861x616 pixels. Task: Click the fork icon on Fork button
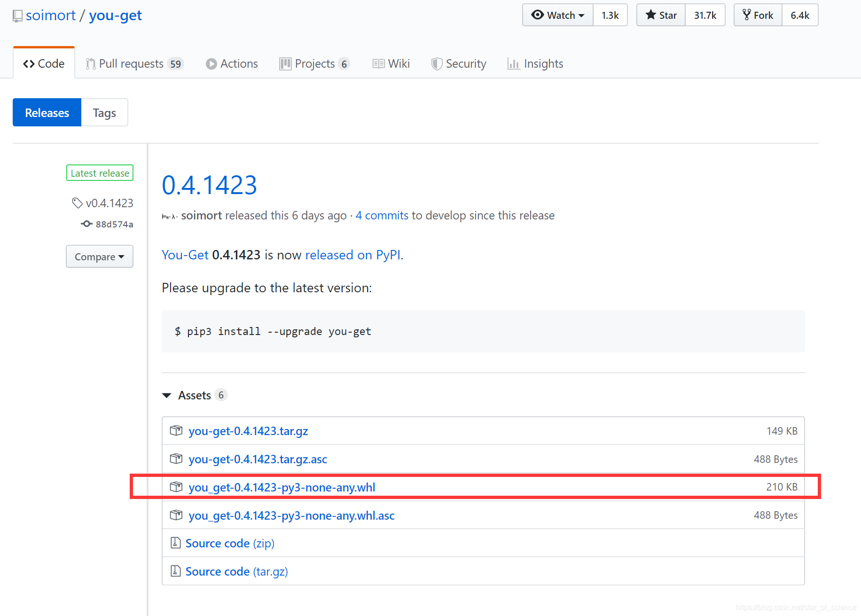[746, 15]
